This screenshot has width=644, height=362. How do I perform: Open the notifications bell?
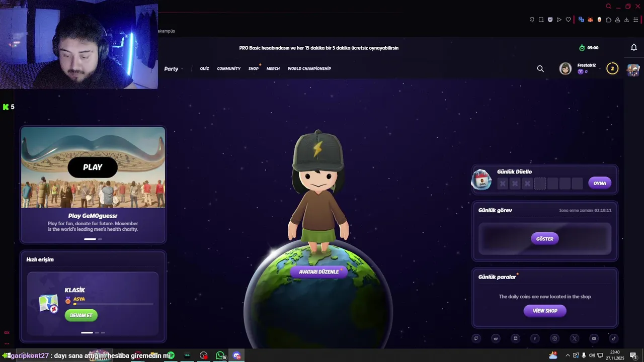click(x=634, y=47)
